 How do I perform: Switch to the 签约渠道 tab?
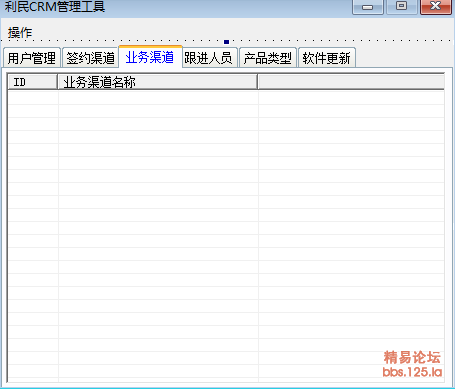[90, 58]
